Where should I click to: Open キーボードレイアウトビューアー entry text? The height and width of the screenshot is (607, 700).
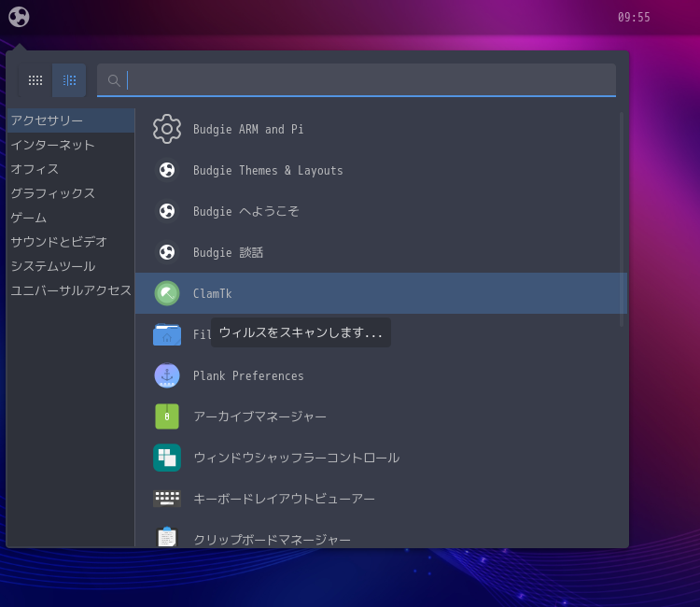(284, 499)
